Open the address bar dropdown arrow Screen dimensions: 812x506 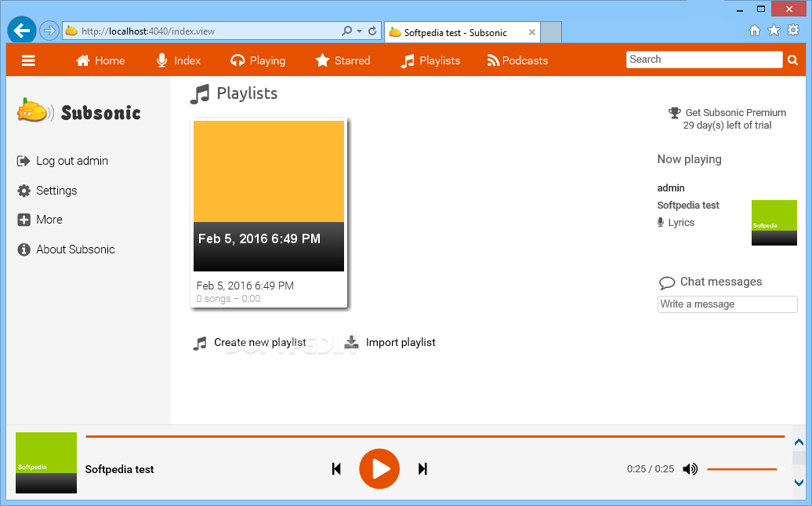[x=360, y=31]
